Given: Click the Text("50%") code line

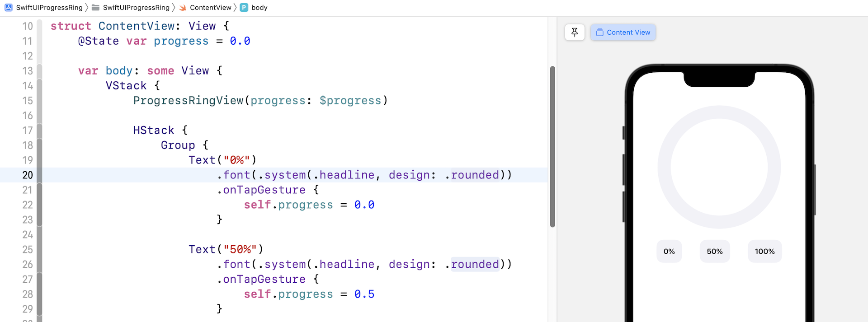Looking at the screenshot, I should [226, 250].
